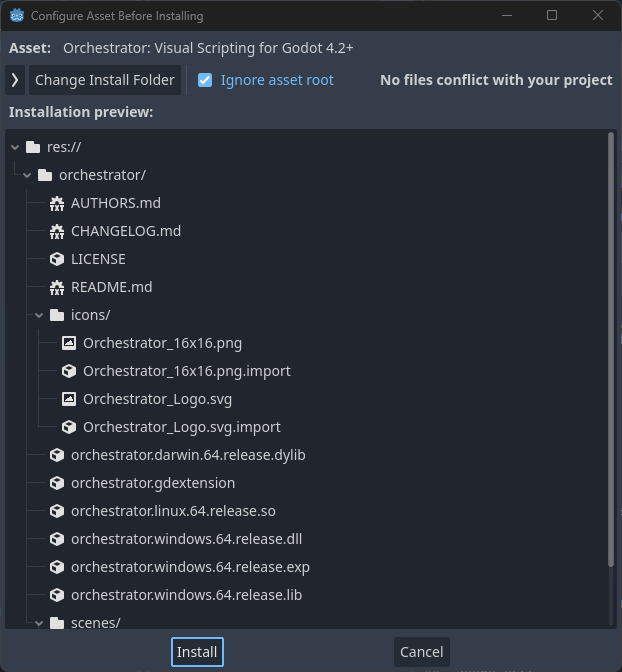Click the LICENSE file cube icon
The image size is (622, 672).
(57, 259)
